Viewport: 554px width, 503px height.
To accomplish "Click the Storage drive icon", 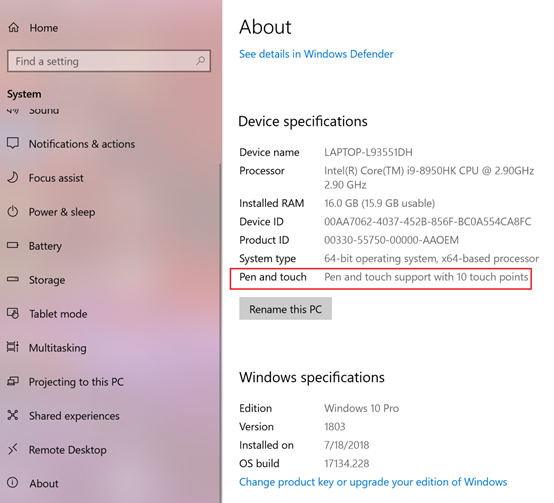I will tap(13, 279).
